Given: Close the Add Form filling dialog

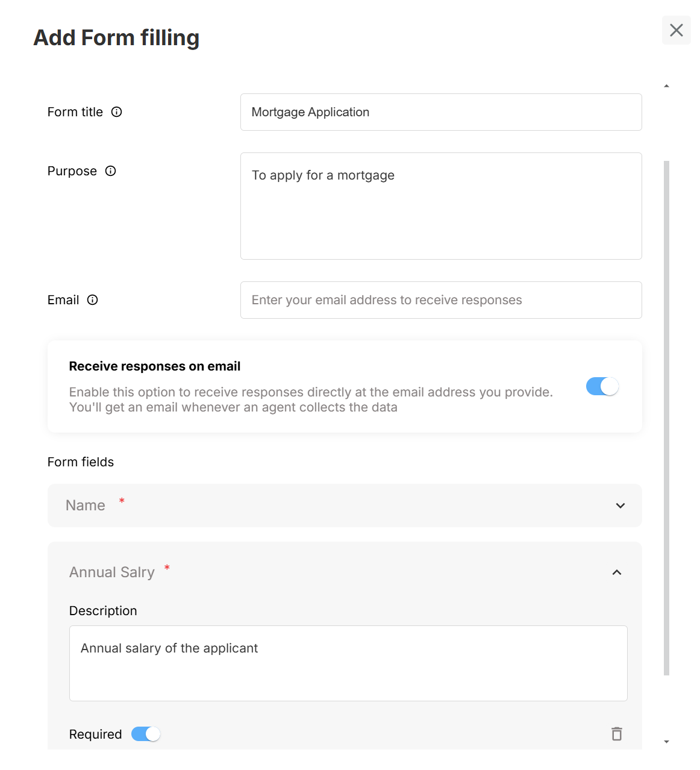Looking at the screenshot, I should (676, 30).
